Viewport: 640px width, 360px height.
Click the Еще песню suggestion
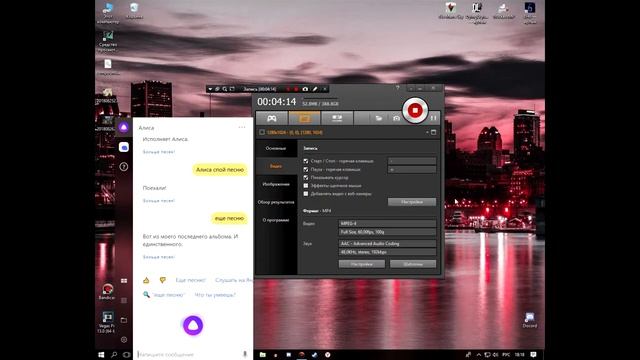191,280
